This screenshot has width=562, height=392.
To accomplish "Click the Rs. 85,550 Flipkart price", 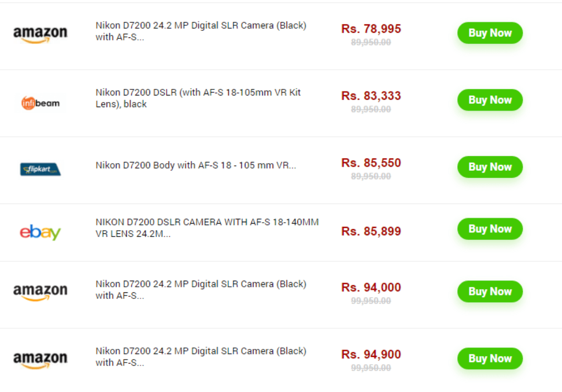I will pyautogui.click(x=371, y=163).
